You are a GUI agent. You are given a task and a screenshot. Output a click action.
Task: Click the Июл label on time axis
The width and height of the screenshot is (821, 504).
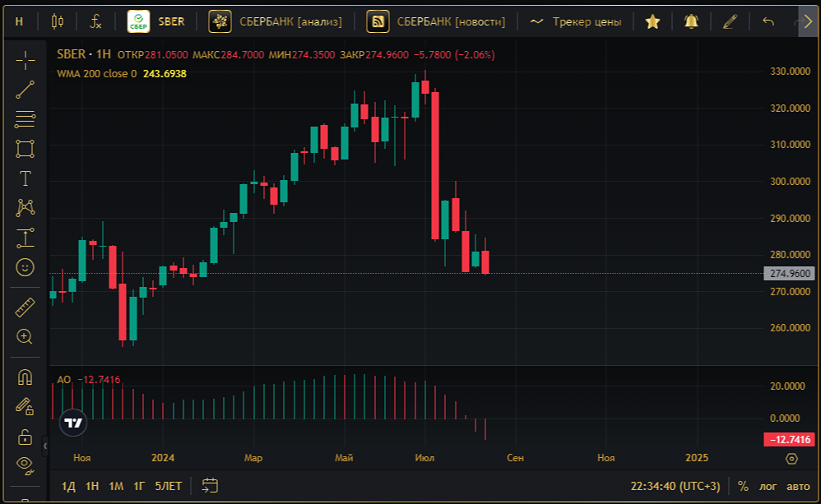[x=424, y=457]
